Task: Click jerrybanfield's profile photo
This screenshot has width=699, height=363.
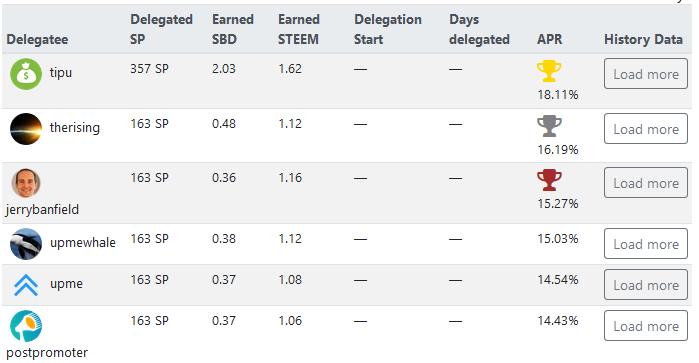Action: [x=26, y=183]
